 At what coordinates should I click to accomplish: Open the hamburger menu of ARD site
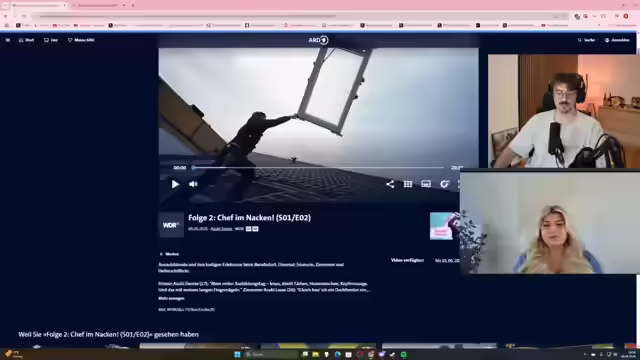coord(8,40)
